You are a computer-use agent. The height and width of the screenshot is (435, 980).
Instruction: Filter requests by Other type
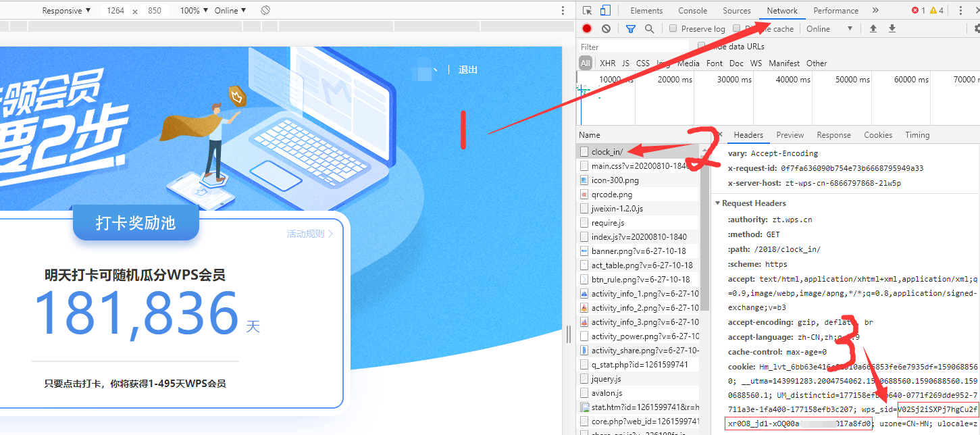(x=817, y=63)
